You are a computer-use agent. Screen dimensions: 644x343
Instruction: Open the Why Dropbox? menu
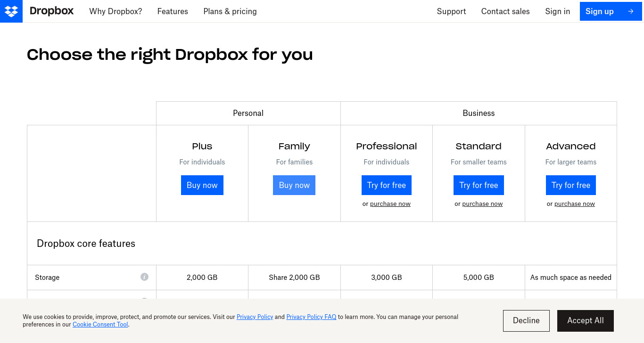click(116, 11)
